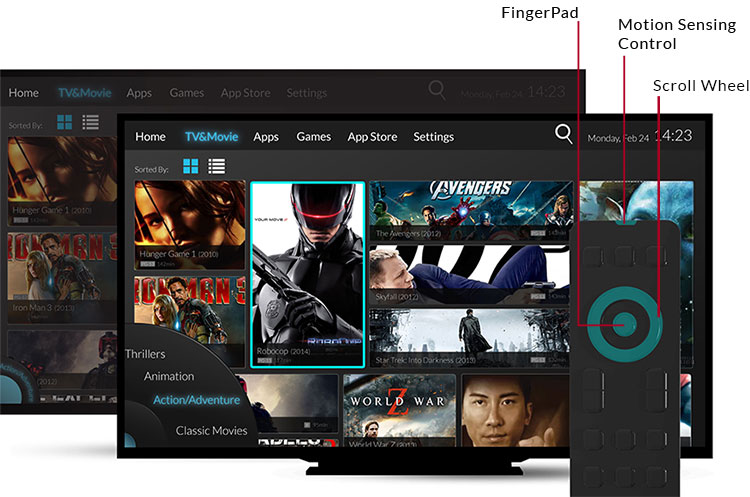The image size is (750, 497).
Task: Select TV&Movie tab on back TV
Action: (x=85, y=93)
